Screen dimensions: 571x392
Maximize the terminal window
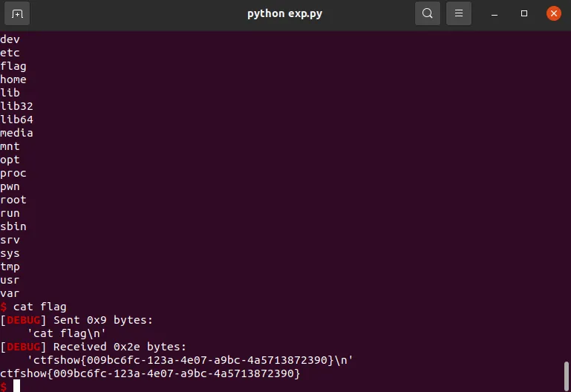(524, 14)
